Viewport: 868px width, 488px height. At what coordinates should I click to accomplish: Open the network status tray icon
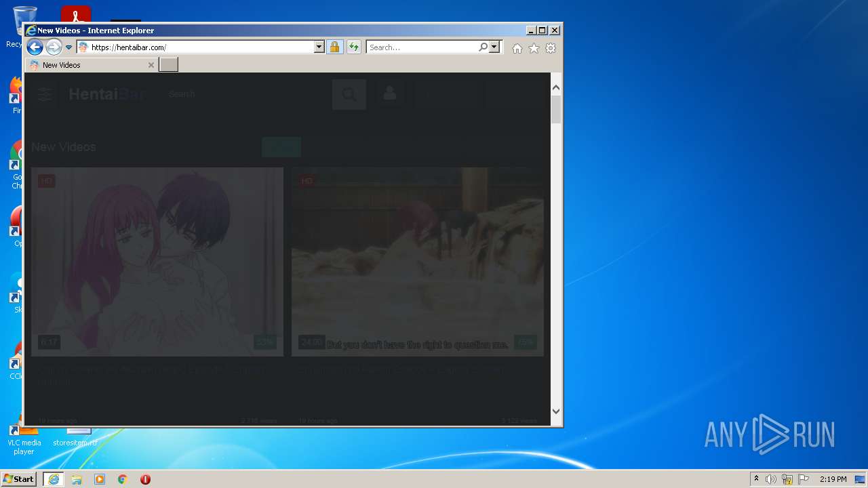tap(787, 479)
